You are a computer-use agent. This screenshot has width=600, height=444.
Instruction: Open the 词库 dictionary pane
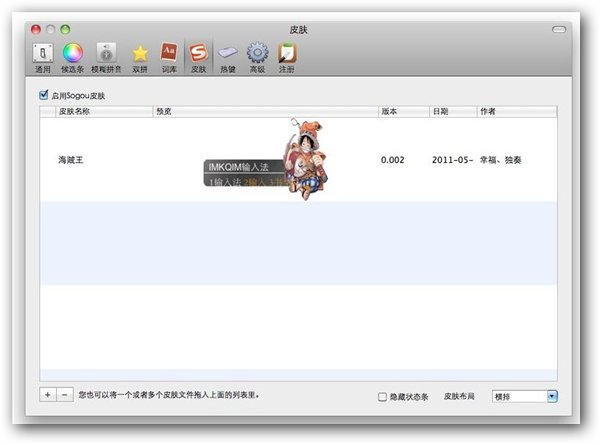click(169, 57)
